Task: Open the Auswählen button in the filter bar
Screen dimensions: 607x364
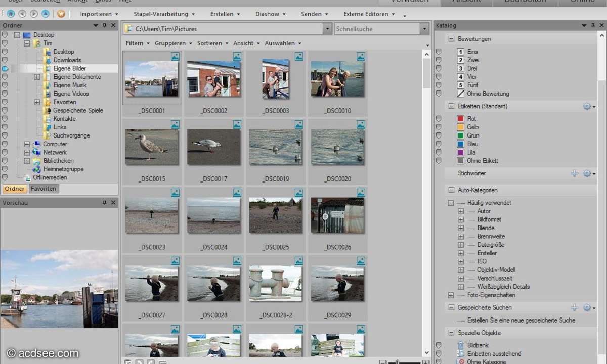Action: coord(283,43)
